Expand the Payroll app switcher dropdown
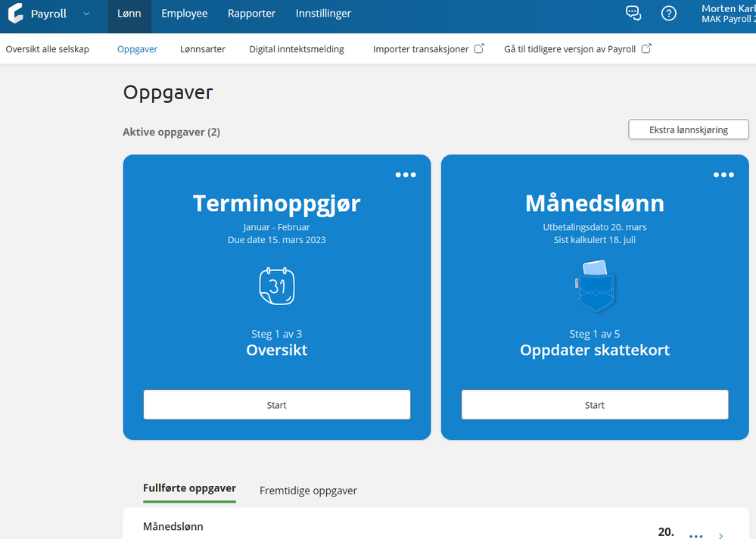This screenshot has width=756, height=539. click(x=86, y=14)
